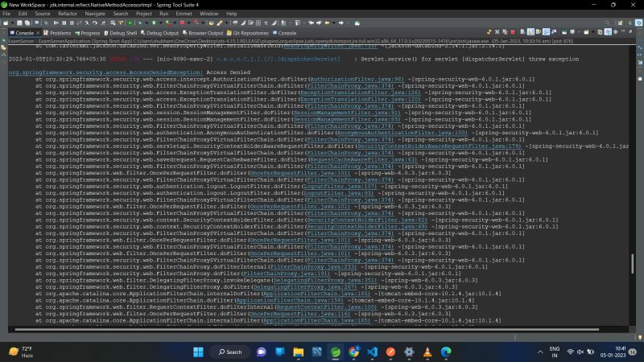The width and height of the screenshot is (644, 362).
Task: Open the quick access search icon
Action: [607, 23]
